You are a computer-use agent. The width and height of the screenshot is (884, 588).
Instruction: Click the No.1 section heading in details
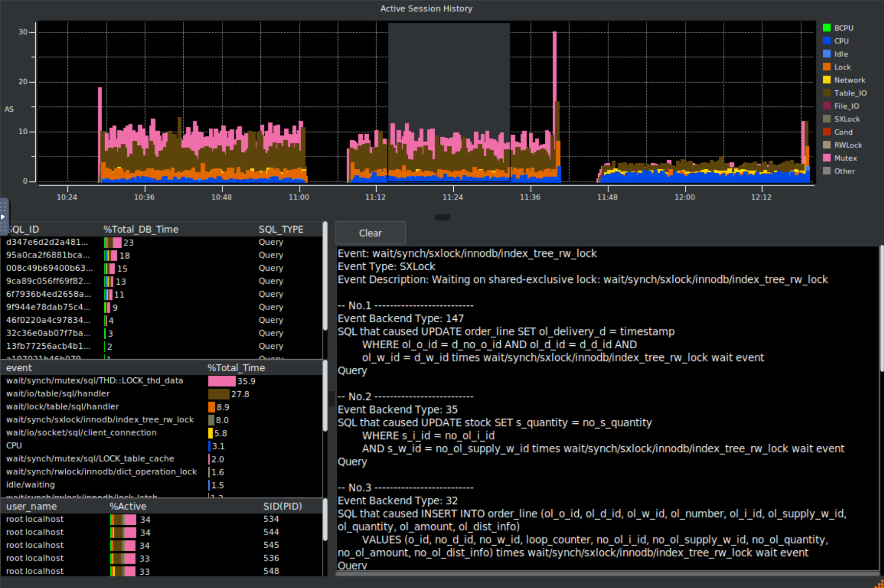point(406,305)
